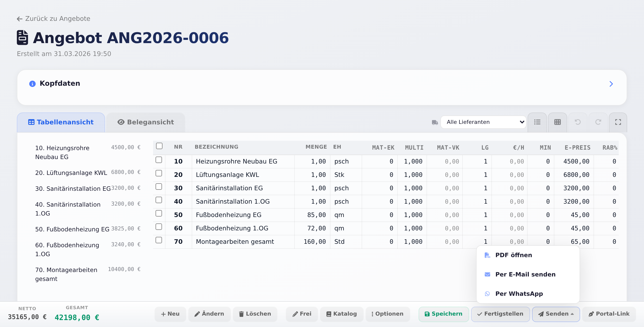644x327 pixels.
Task: Open the Alle Lieferanten dropdown
Action: click(483, 122)
